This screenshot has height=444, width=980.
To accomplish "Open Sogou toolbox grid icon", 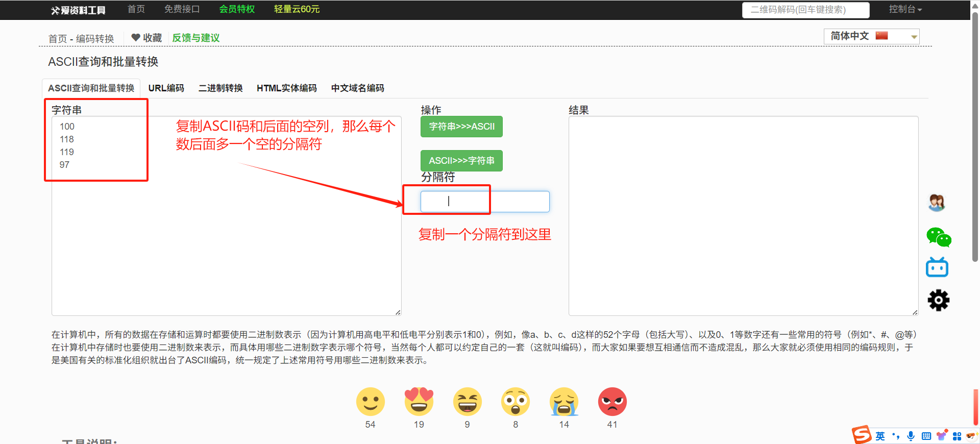I will click(957, 436).
